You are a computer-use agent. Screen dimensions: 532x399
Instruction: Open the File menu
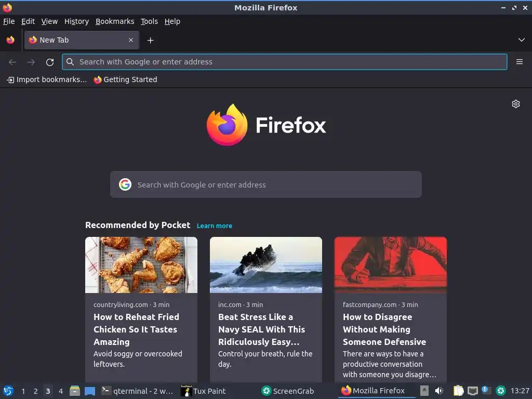pyautogui.click(x=9, y=21)
